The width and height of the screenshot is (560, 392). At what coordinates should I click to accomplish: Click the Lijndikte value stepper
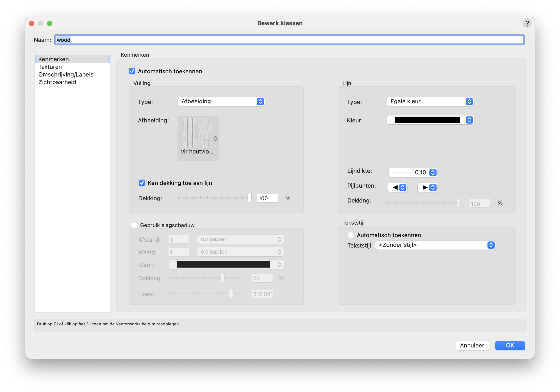[x=433, y=173]
